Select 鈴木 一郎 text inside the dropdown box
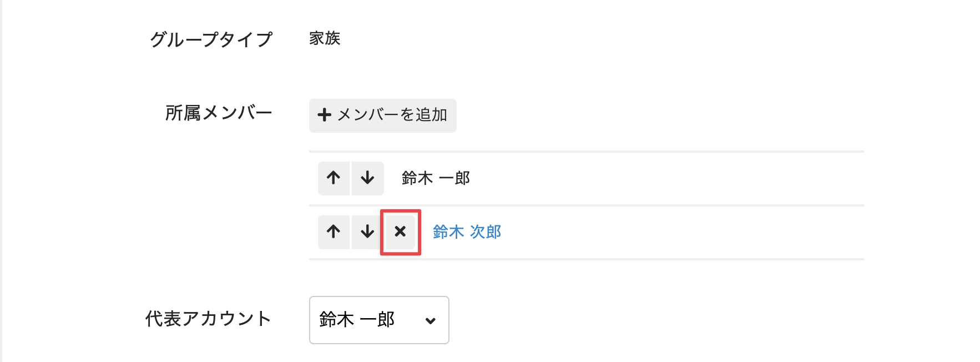The width and height of the screenshot is (980, 362). coord(357,320)
